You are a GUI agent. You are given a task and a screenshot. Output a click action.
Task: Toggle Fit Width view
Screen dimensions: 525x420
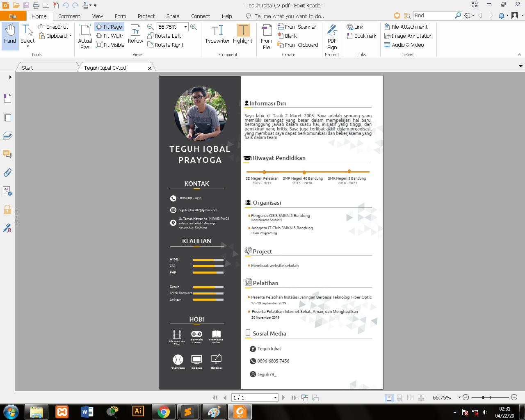click(x=110, y=36)
